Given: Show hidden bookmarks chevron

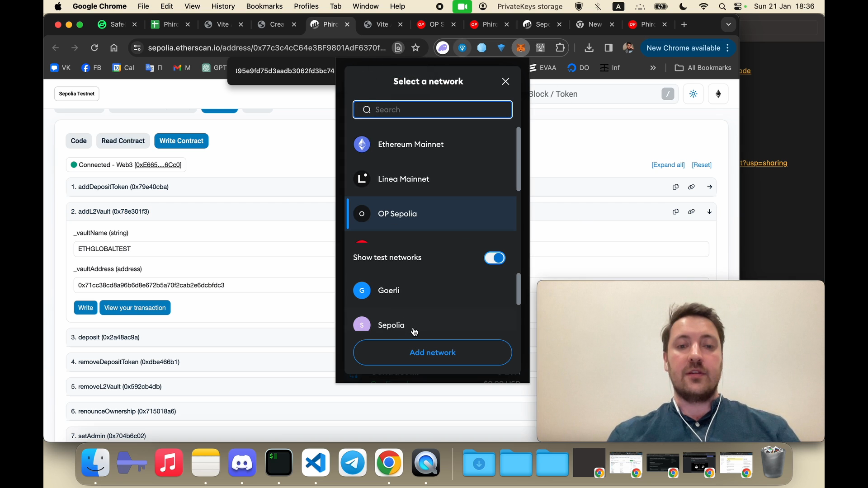Looking at the screenshot, I should 653,68.
